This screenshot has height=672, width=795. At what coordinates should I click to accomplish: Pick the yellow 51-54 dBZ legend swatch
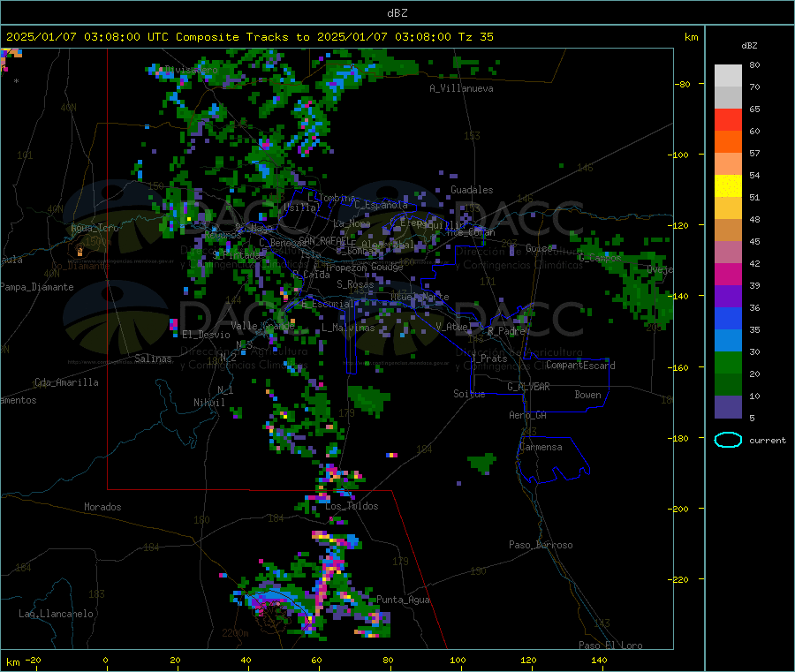[x=728, y=186]
